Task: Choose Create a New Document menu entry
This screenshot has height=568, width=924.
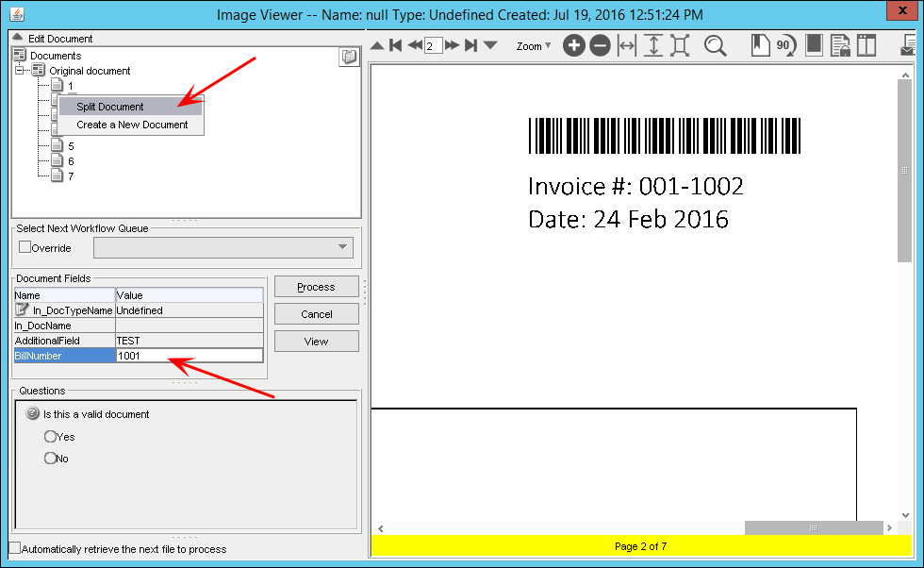Action: pyautogui.click(x=131, y=125)
